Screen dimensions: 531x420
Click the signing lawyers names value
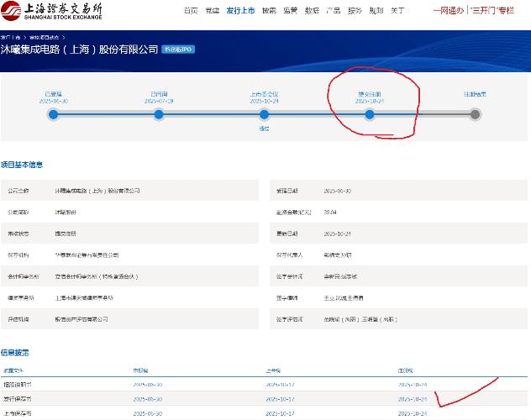click(x=344, y=298)
